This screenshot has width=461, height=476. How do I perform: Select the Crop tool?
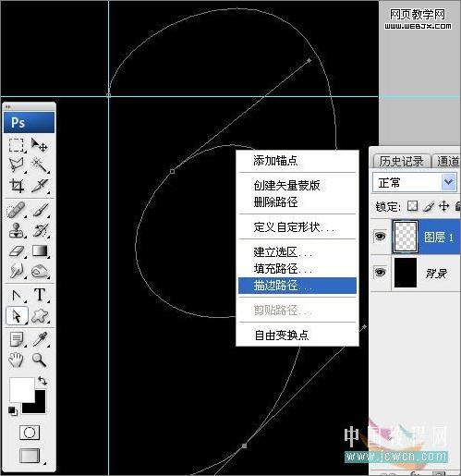[x=16, y=186]
